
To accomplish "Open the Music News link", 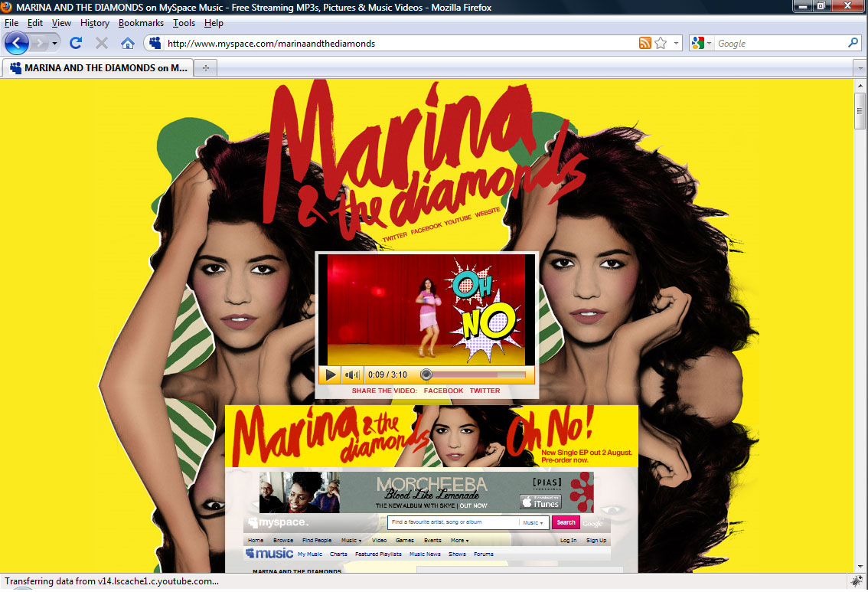I will pyautogui.click(x=425, y=554).
